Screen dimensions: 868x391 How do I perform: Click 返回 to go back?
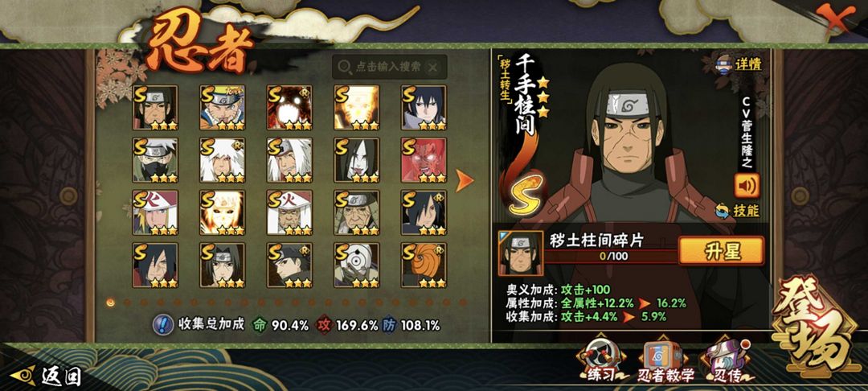tap(47, 376)
